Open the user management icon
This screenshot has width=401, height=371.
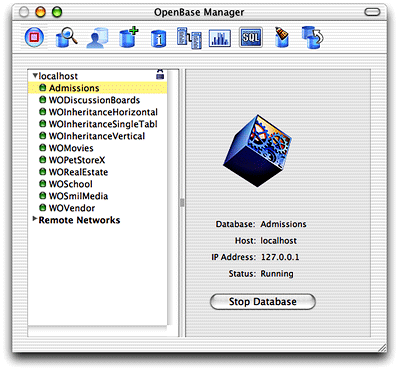pyautogui.click(x=97, y=38)
